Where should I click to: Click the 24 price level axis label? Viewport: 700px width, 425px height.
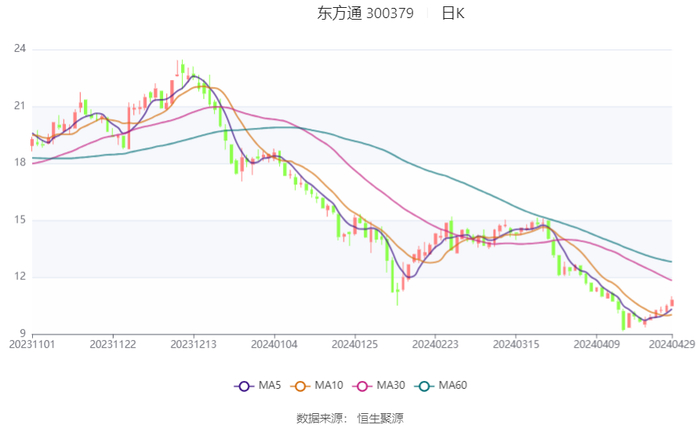coord(19,49)
